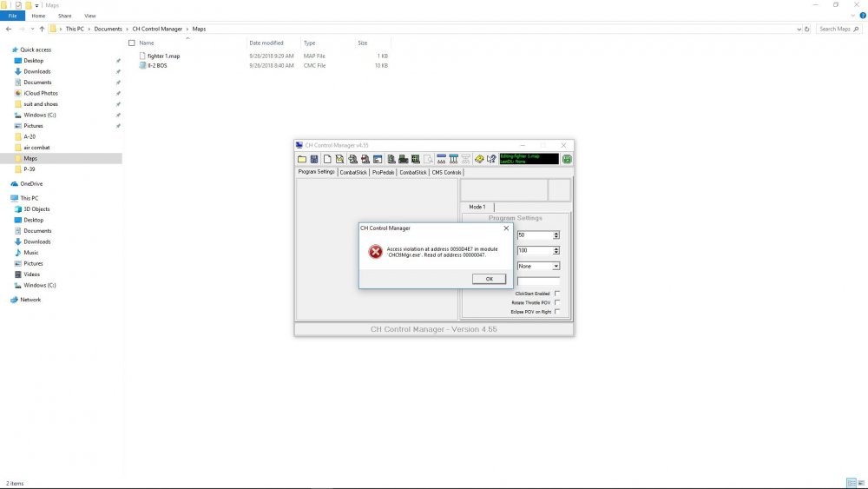The image size is (868, 489).
Task: Select the Program Settings tab
Action: click(x=316, y=172)
